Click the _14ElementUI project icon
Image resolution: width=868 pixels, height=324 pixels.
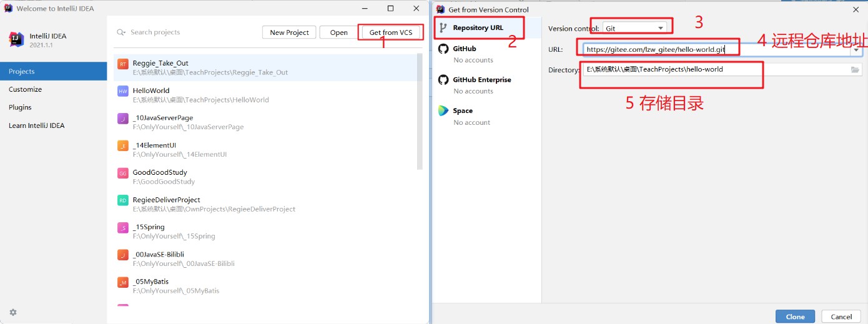[x=123, y=145]
